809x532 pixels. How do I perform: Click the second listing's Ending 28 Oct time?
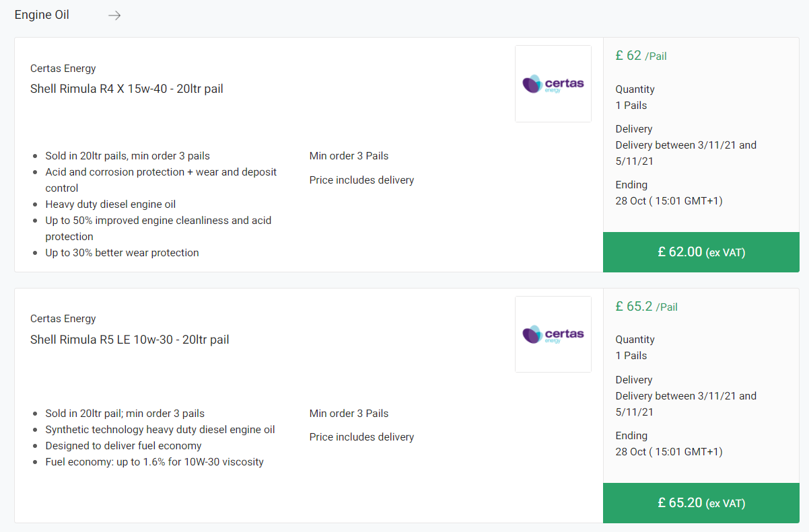click(x=669, y=452)
